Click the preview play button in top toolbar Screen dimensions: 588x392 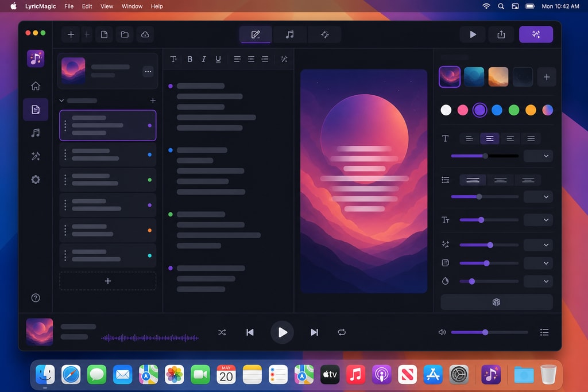473,34
